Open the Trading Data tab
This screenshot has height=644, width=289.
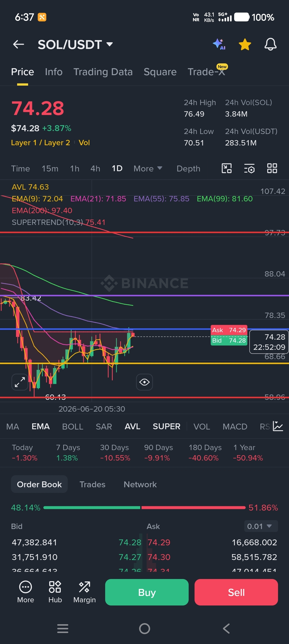pyautogui.click(x=103, y=72)
